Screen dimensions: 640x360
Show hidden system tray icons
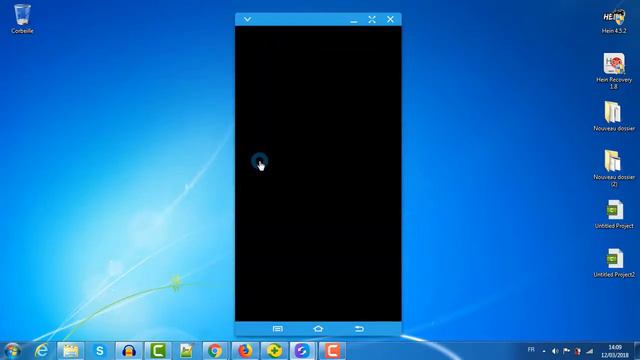pyautogui.click(x=544, y=351)
